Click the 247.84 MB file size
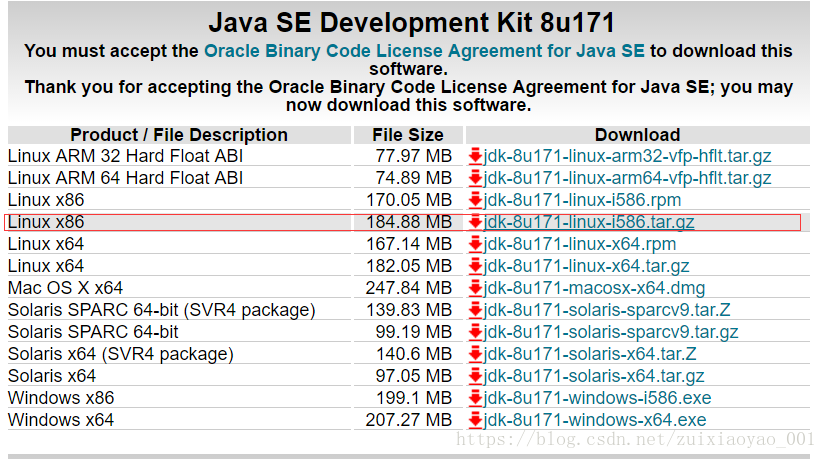Image resolution: width=827 pixels, height=459 pixels. click(409, 288)
